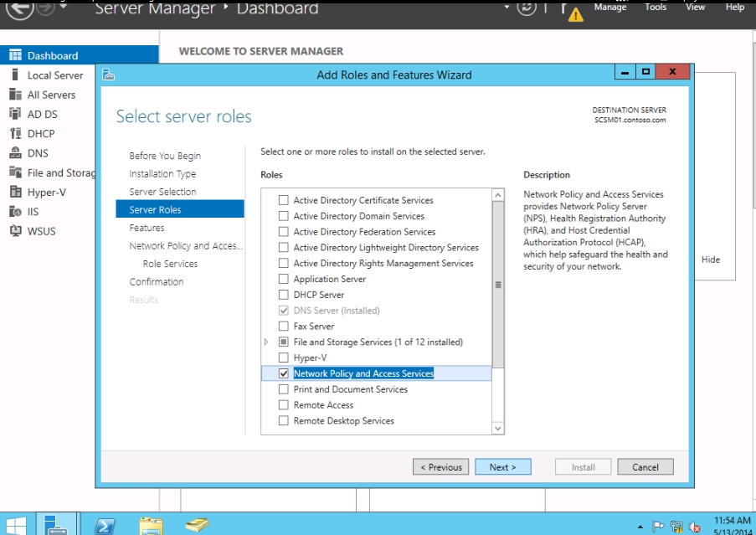Screen dimensions: 756x535
Task: Check the Fax Server role
Action: [x=284, y=327]
